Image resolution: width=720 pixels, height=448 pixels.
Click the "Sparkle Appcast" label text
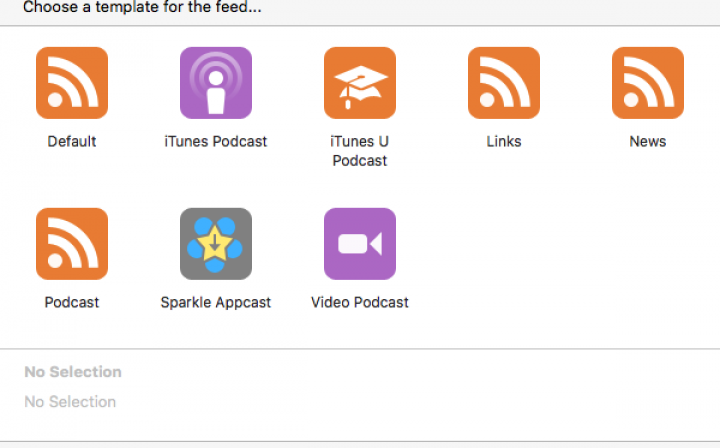(x=216, y=302)
